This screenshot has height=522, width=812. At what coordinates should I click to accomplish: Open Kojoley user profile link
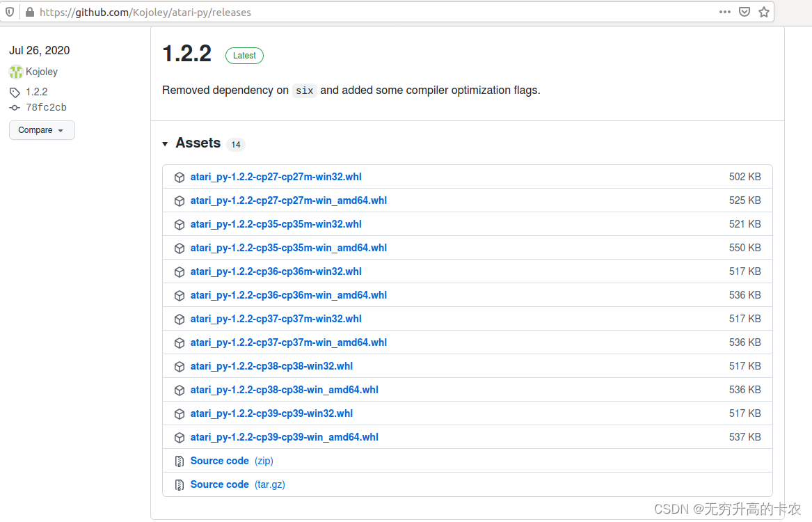point(42,72)
